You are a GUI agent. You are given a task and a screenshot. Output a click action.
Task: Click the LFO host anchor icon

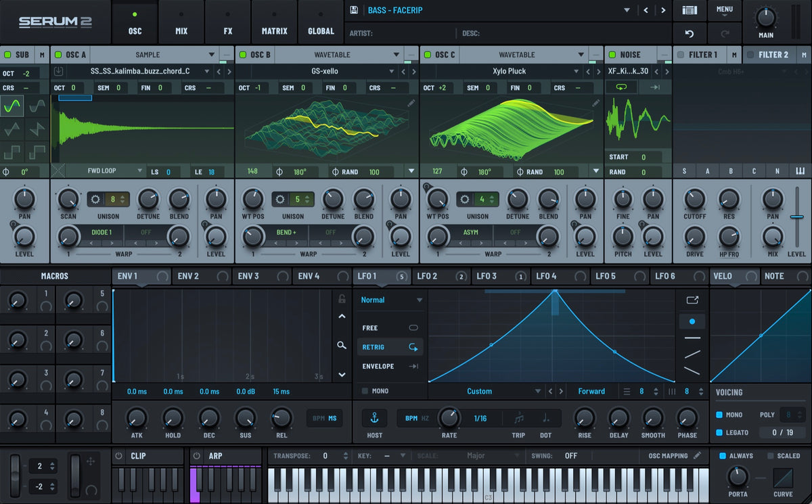(374, 418)
